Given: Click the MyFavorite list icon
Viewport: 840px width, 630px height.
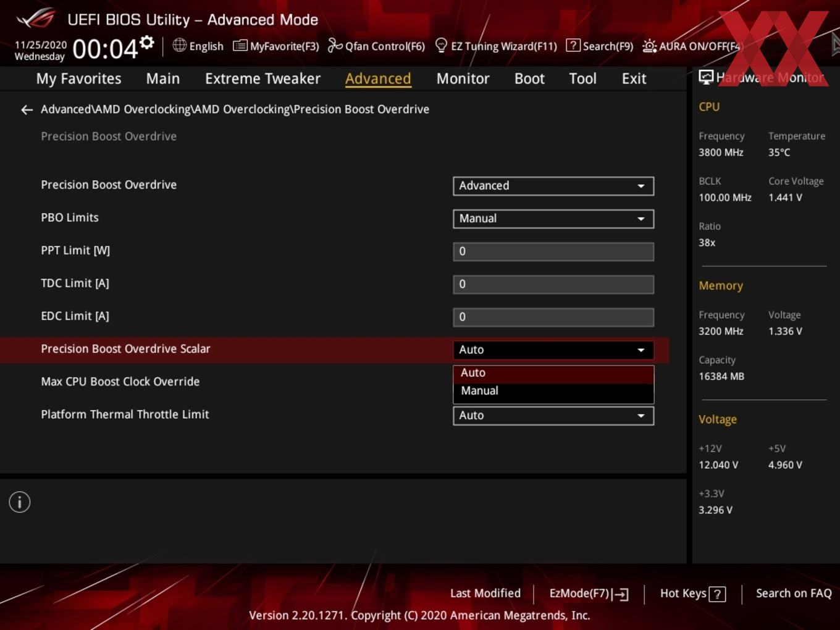Looking at the screenshot, I should (240, 46).
